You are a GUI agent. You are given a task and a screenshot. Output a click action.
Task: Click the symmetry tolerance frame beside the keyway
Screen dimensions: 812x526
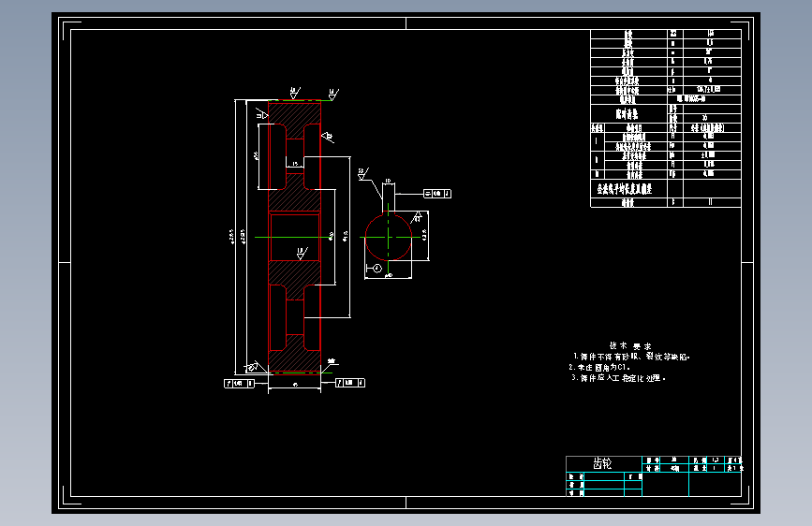[x=437, y=194]
